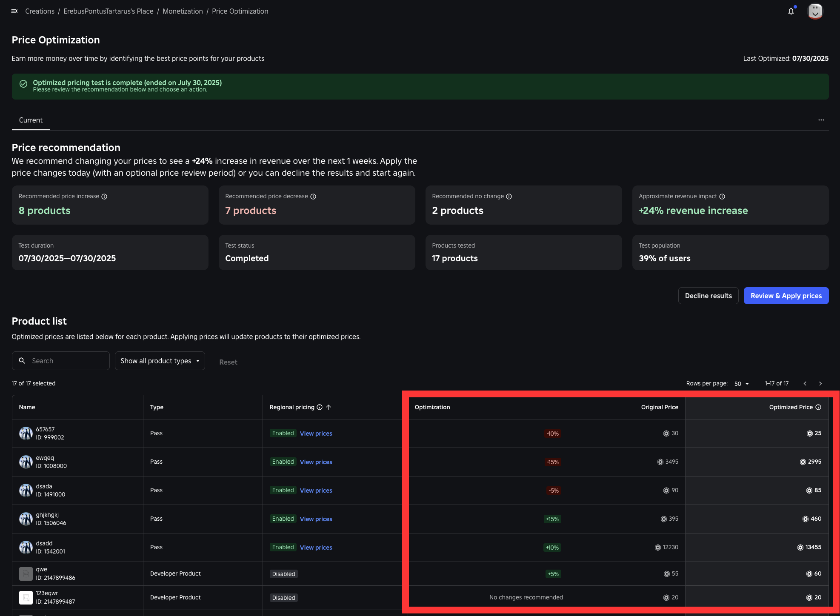Screen dimensions: 840x616
Task: Click the Decline results button
Action: [708, 296]
